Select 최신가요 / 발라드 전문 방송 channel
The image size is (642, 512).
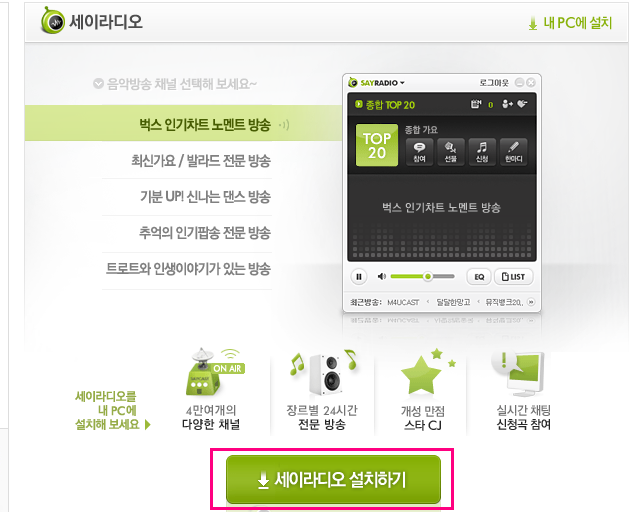pyautogui.click(x=201, y=161)
